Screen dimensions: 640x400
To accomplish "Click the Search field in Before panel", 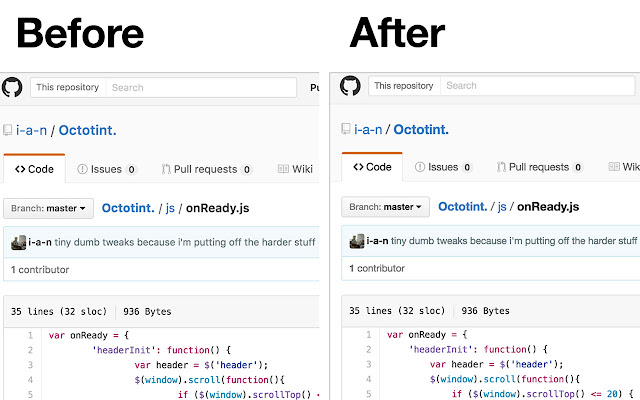I will [x=200, y=88].
